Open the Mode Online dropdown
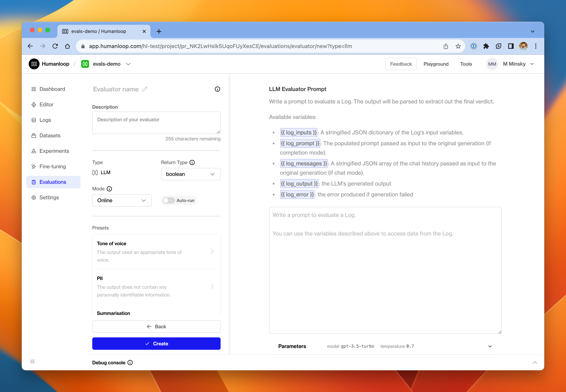The height and width of the screenshot is (392, 566). pos(122,200)
